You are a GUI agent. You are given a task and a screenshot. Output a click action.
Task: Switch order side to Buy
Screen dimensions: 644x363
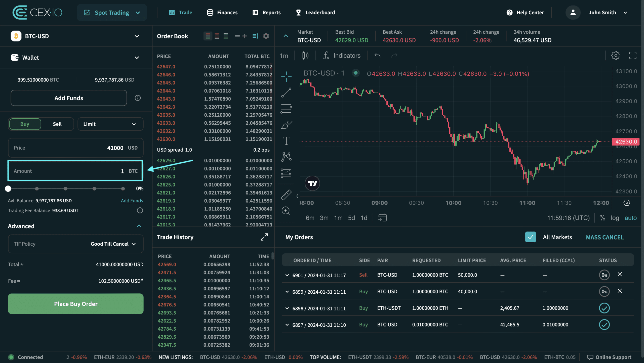tap(25, 124)
